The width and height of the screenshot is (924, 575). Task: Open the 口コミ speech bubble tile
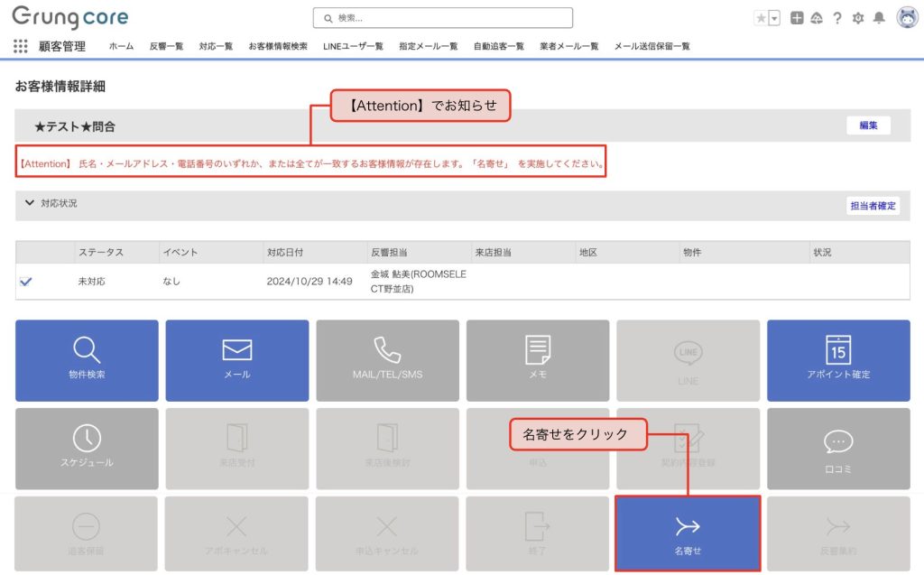click(x=838, y=449)
